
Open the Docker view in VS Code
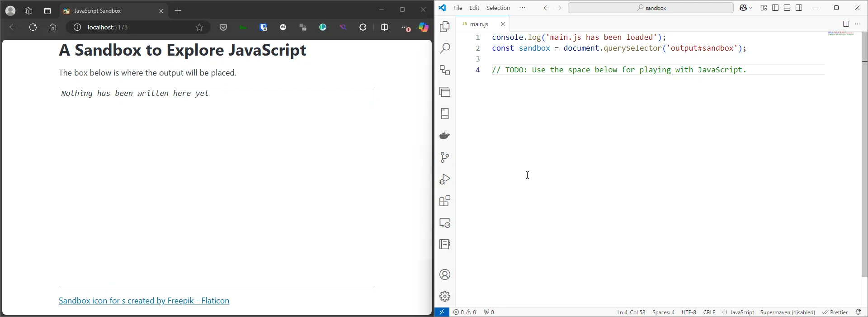[x=445, y=135]
